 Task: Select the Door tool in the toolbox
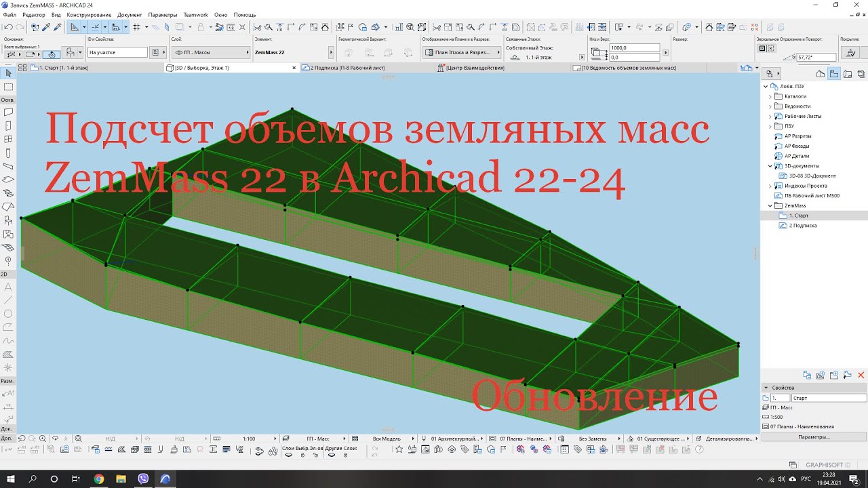point(8,125)
